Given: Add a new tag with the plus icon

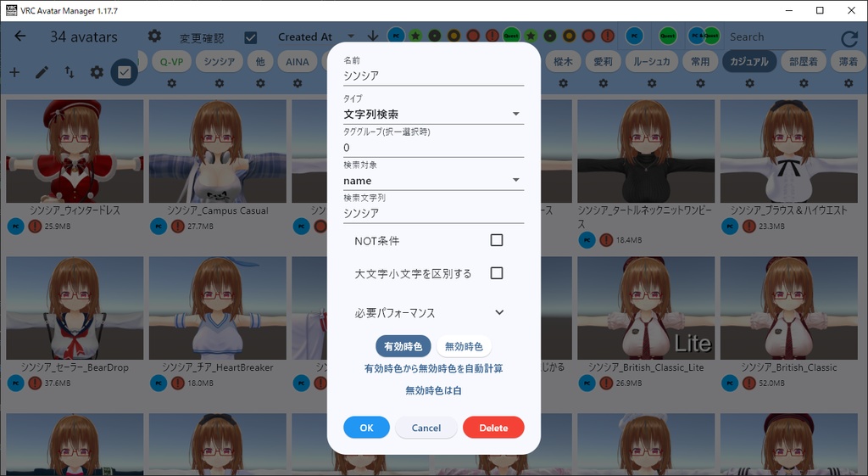Looking at the screenshot, I should [x=14, y=72].
